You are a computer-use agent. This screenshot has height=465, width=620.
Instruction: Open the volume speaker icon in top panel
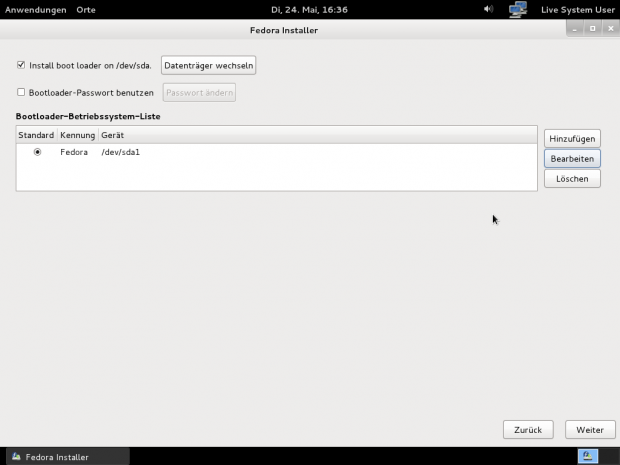(x=489, y=9)
